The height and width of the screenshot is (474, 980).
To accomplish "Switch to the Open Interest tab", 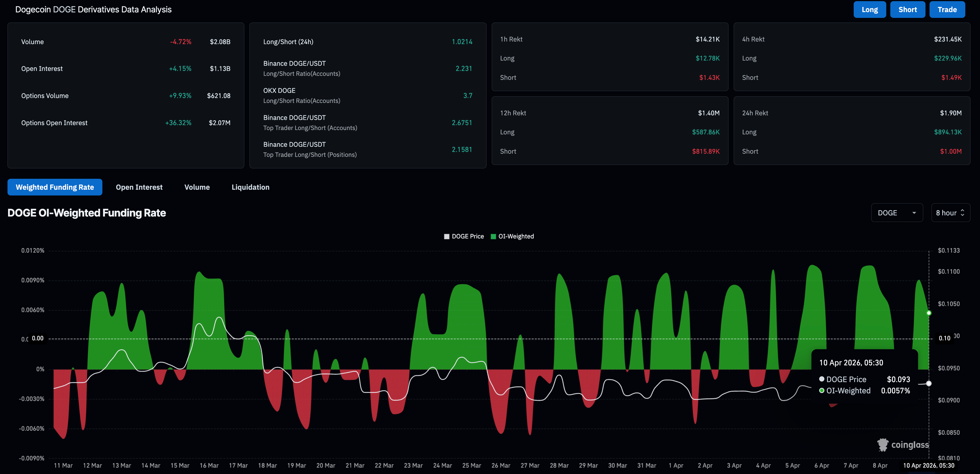I will [139, 187].
